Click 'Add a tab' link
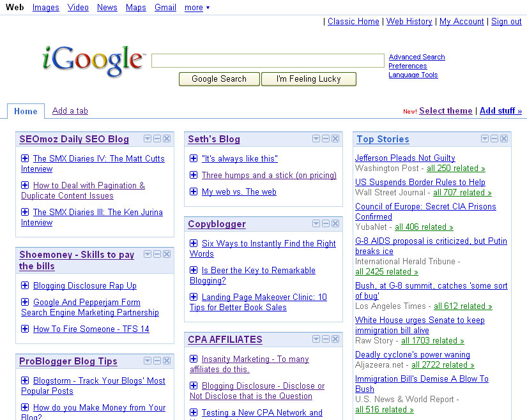This screenshot has width=527, height=420. (70, 111)
